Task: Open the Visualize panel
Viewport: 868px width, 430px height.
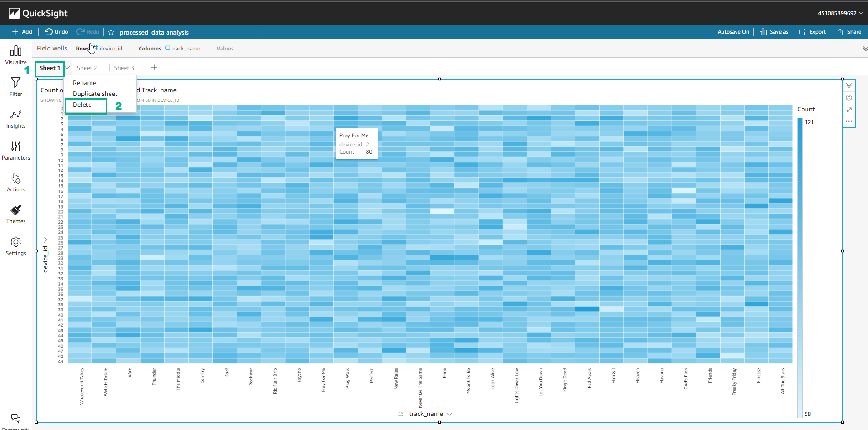Action: click(x=16, y=55)
